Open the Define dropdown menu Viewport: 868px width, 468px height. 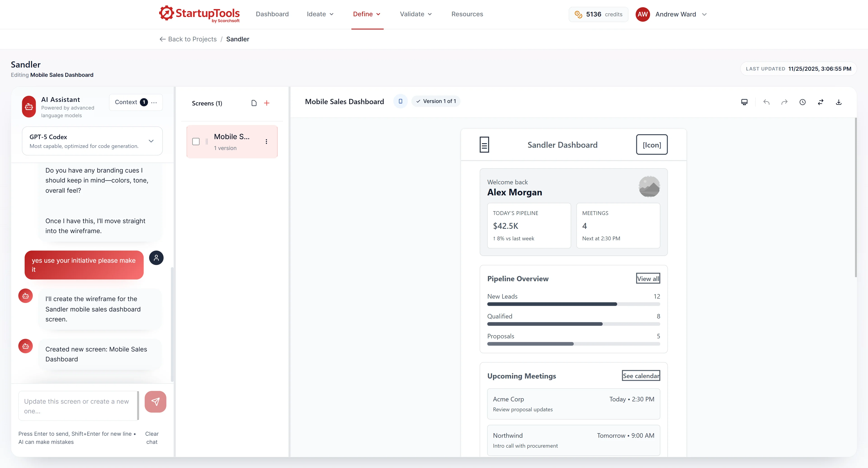coord(367,14)
